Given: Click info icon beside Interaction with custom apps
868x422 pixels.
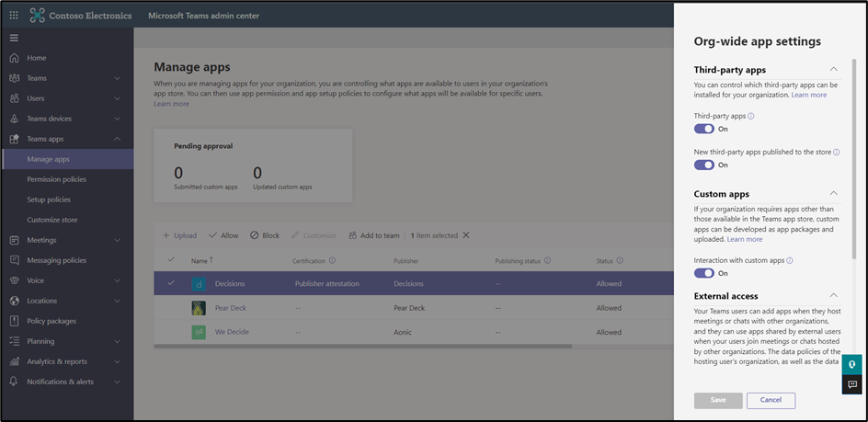Looking at the screenshot, I should pyautogui.click(x=790, y=260).
